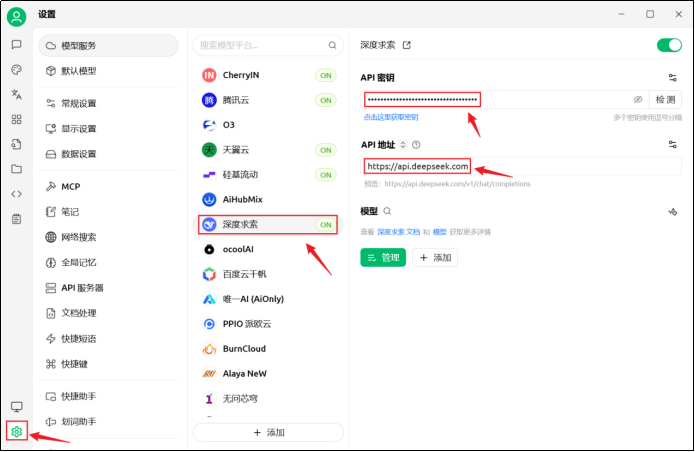Expand API address type selector arrows
The width and height of the screenshot is (695, 452).
point(403,144)
